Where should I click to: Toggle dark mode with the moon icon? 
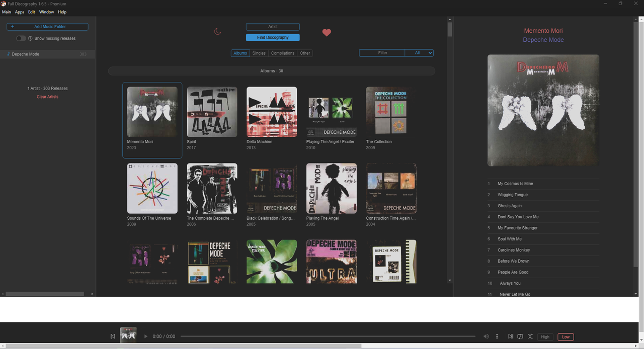(x=218, y=32)
